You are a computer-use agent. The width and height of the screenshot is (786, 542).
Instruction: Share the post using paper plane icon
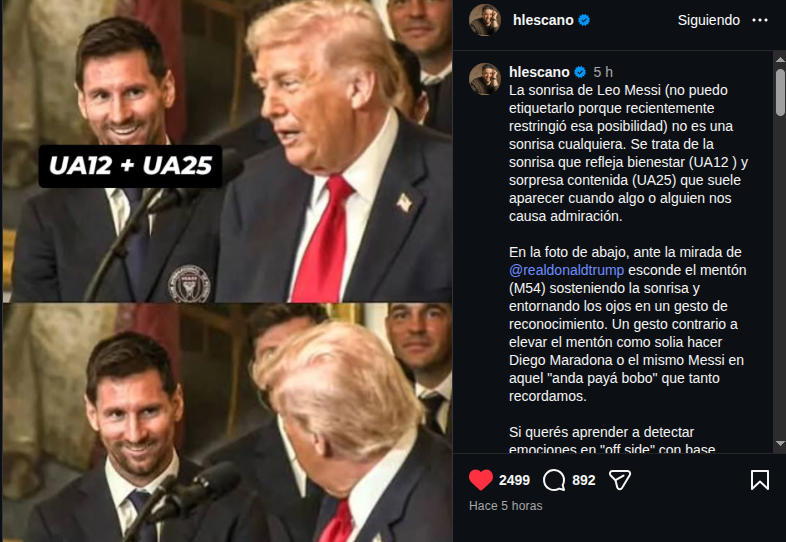click(620, 480)
